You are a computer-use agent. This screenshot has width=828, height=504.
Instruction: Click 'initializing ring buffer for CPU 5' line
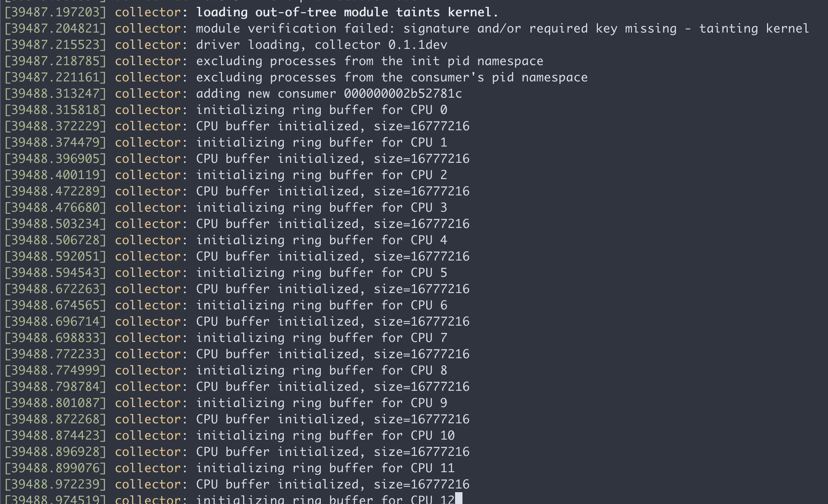click(321, 273)
